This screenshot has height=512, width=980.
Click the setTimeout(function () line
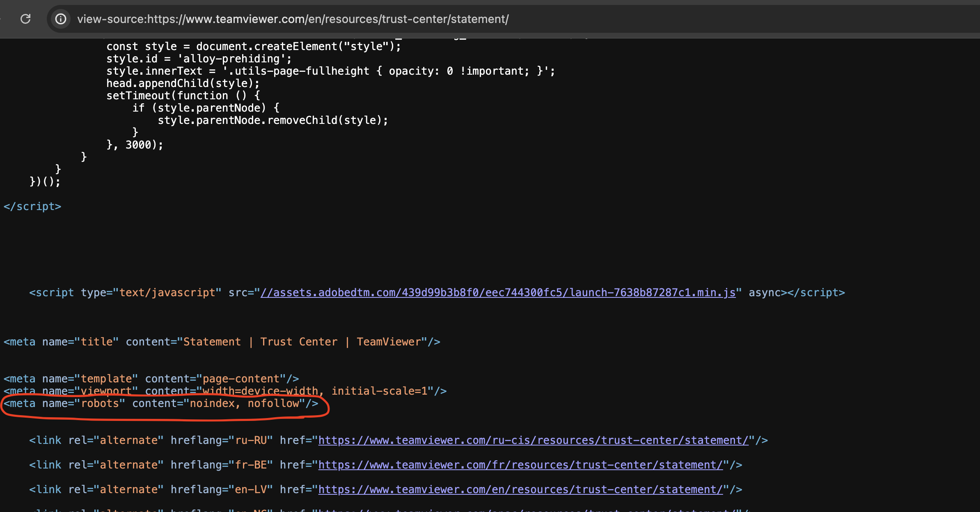(183, 96)
